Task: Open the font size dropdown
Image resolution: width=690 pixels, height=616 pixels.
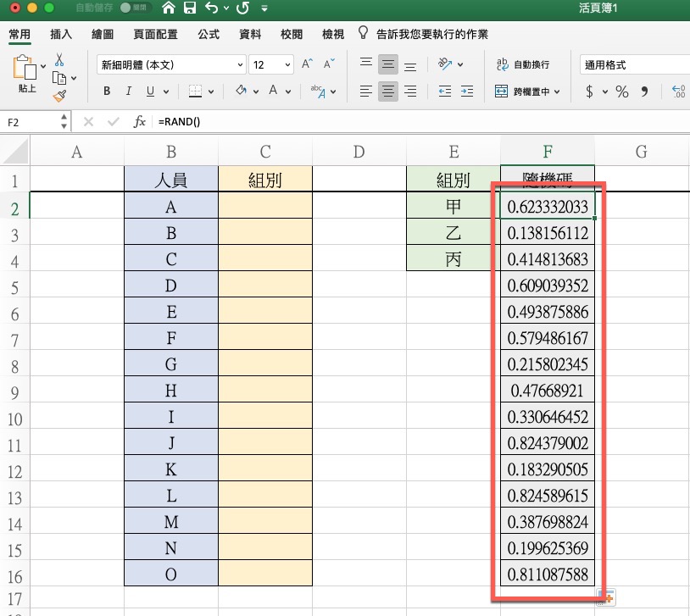Action: (x=272, y=65)
